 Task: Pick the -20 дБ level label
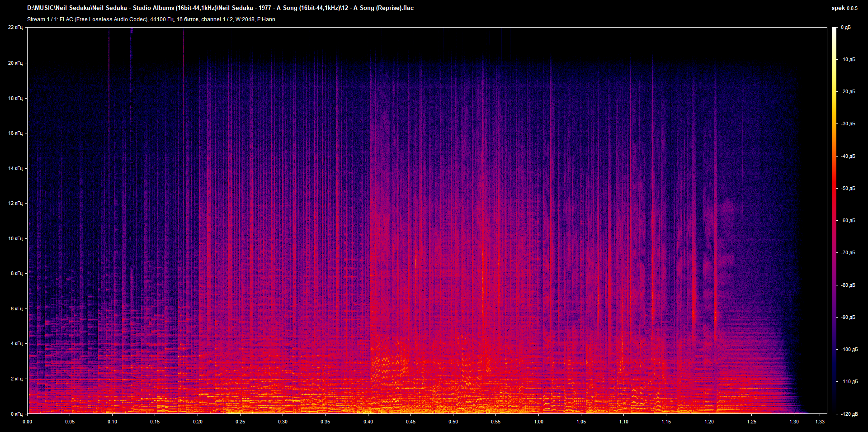click(x=847, y=92)
